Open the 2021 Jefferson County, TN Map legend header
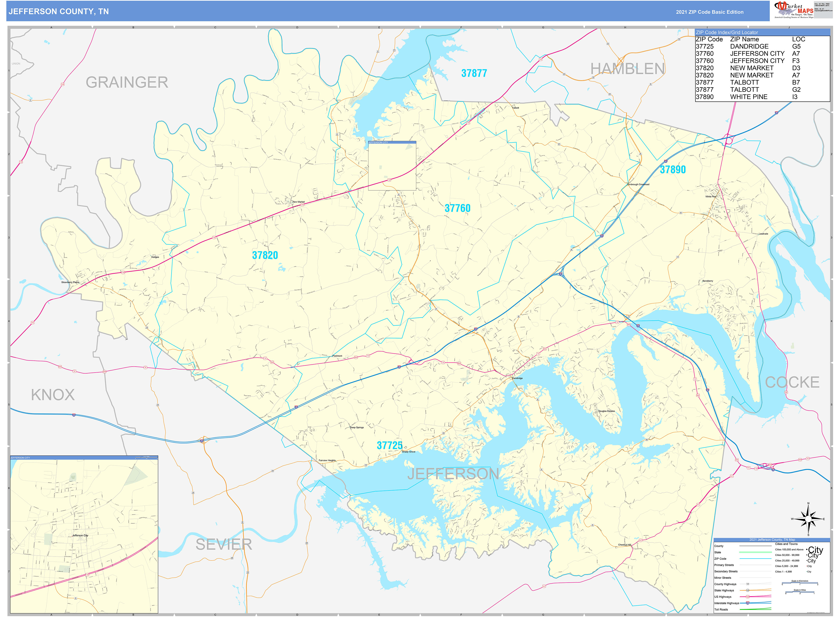 pyautogui.click(x=772, y=540)
